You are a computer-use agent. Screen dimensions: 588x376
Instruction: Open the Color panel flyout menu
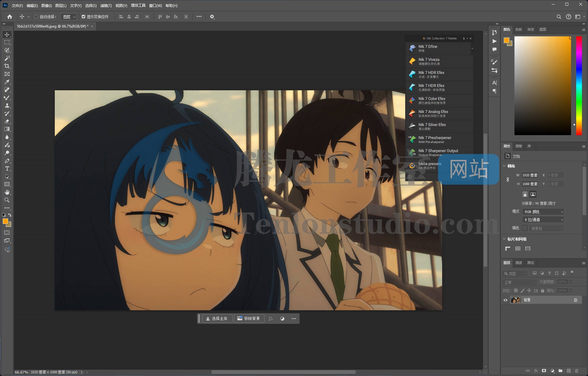(x=583, y=30)
